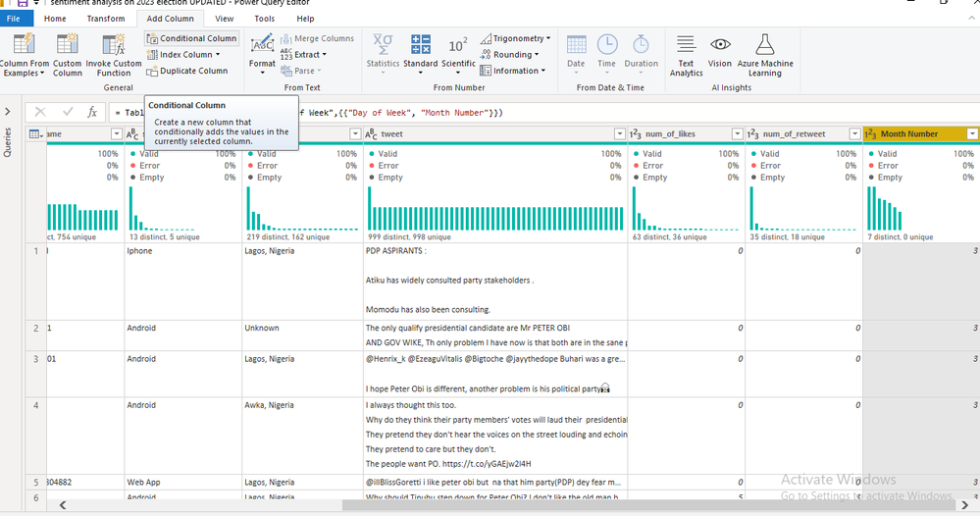Invoke Custom Function icon

coord(114,45)
